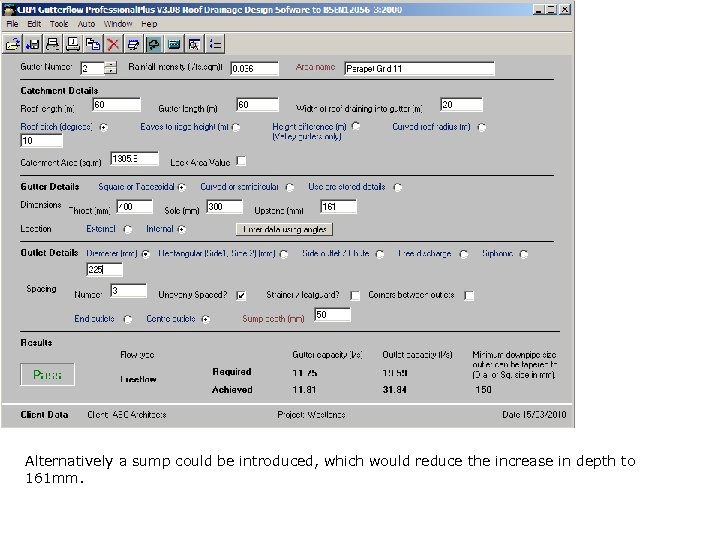Open the Window menu
Viewport: 720px width, 540px height.
118,24
